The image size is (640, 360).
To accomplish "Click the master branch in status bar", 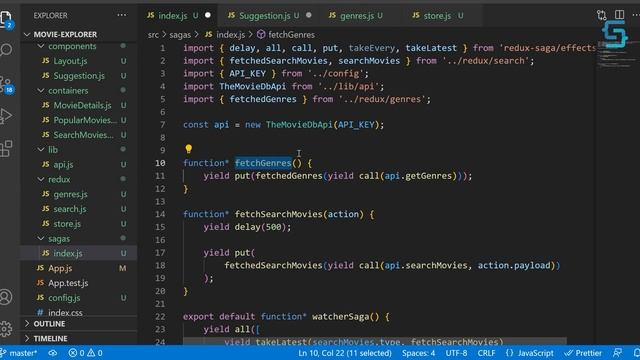I will 19,353.
